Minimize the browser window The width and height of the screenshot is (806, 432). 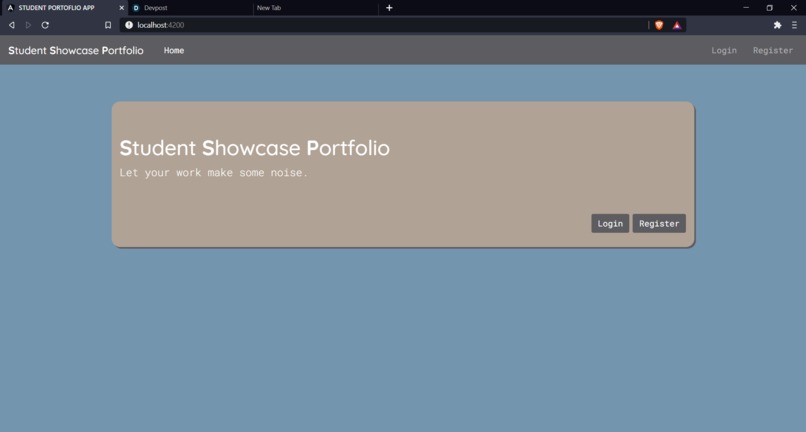(746, 8)
